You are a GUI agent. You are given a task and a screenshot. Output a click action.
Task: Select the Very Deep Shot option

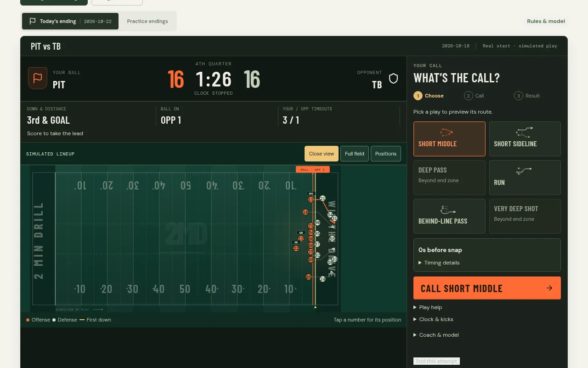click(x=525, y=216)
